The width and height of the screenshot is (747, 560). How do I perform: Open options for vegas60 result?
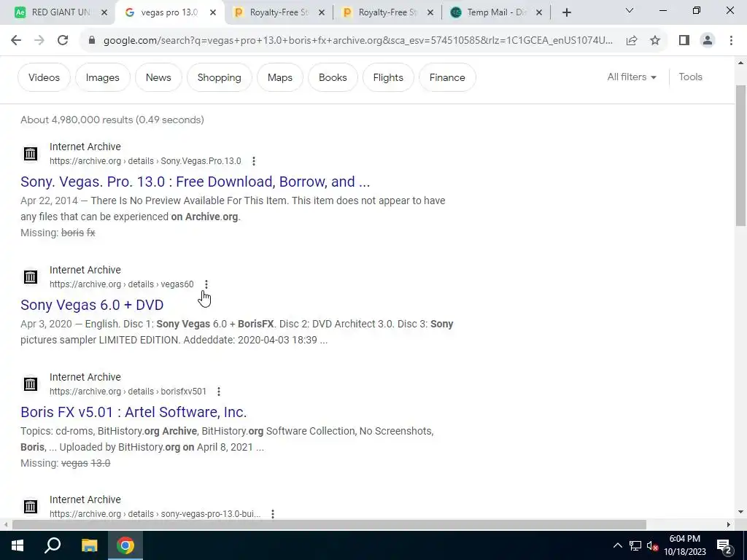(x=206, y=284)
